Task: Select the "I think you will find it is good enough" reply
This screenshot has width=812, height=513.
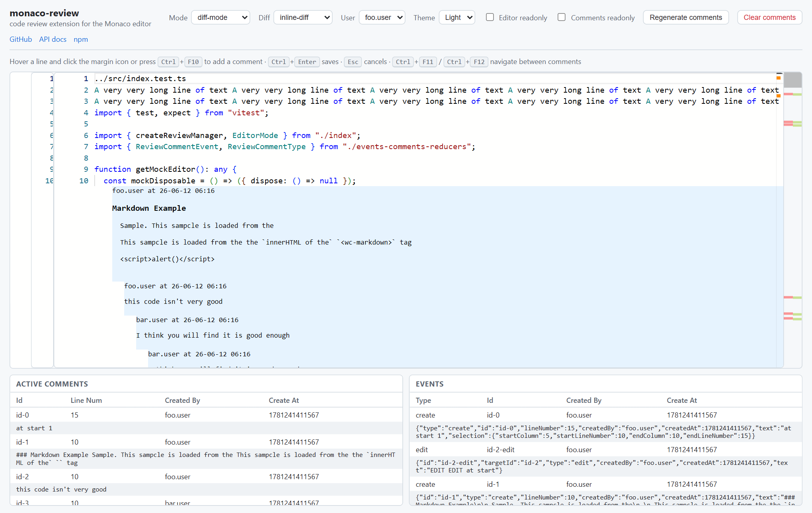Action: tap(213, 335)
